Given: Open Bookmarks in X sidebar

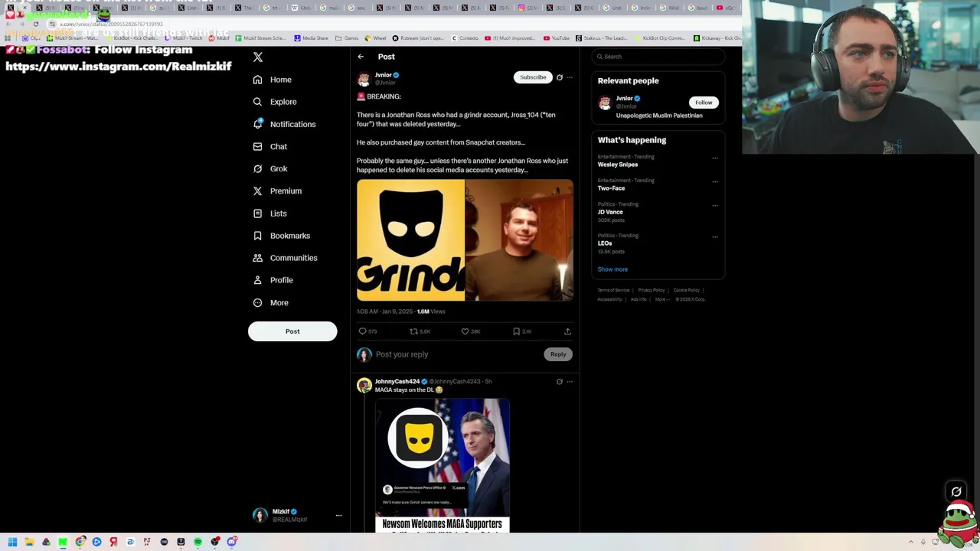Looking at the screenshot, I should click(x=281, y=236).
